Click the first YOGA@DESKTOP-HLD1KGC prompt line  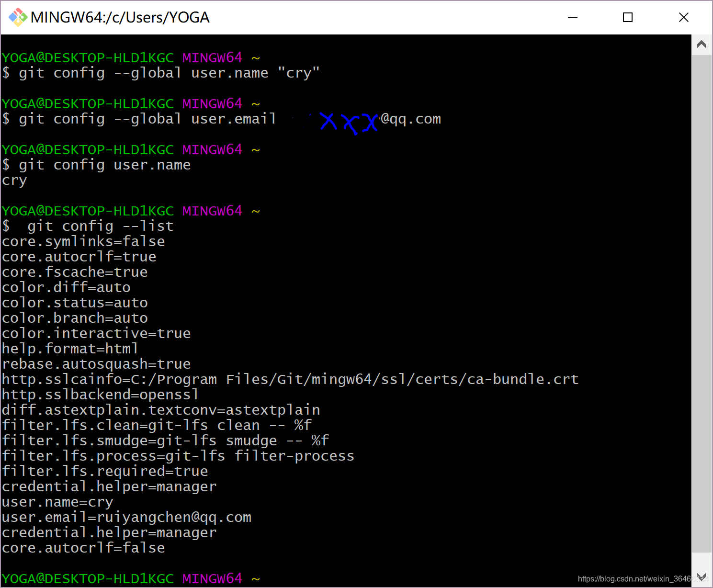131,58
